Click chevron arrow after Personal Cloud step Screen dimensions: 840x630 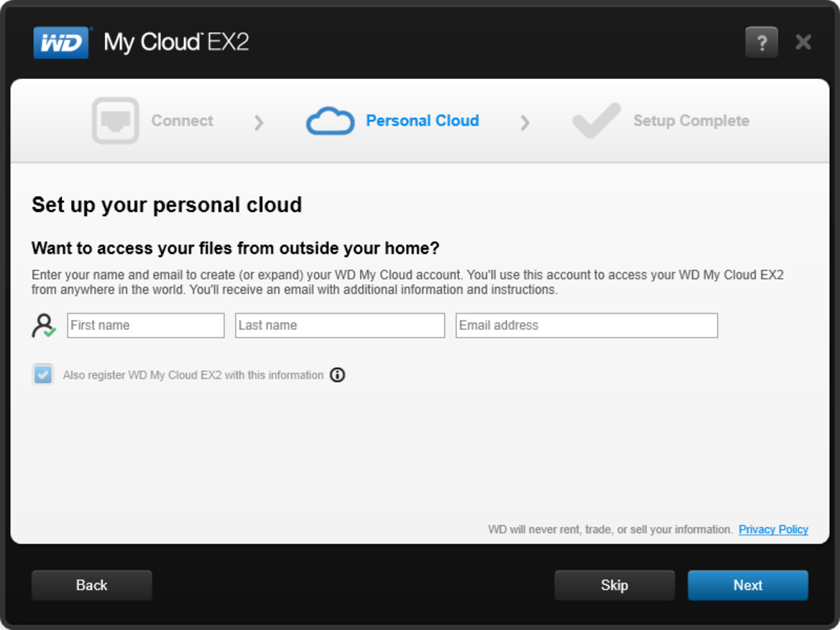[525, 123]
